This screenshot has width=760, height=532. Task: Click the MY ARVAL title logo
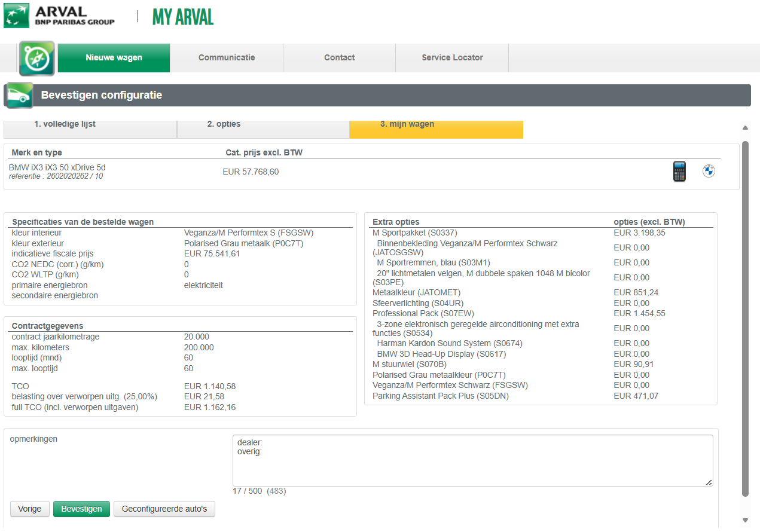(x=183, y=17)
